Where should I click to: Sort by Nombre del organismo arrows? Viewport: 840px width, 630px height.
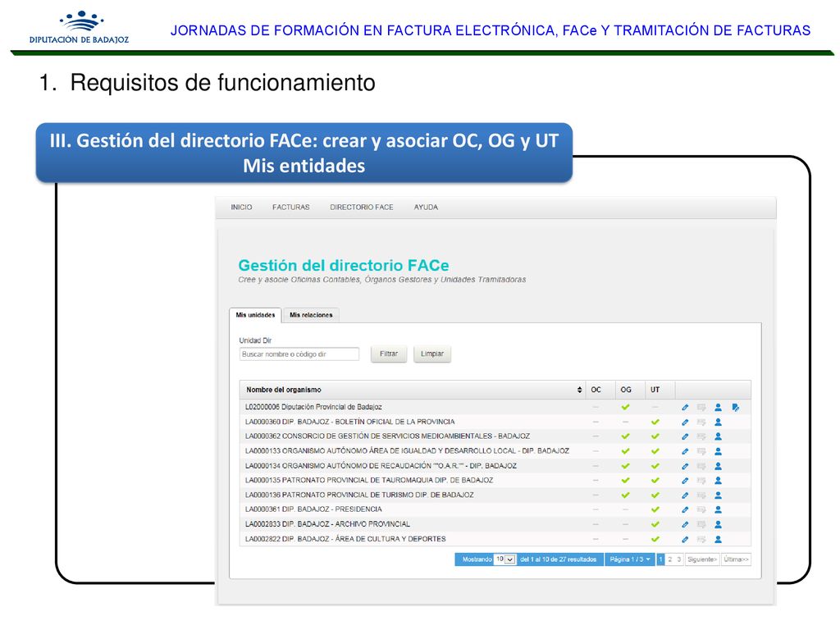point(579,390)
